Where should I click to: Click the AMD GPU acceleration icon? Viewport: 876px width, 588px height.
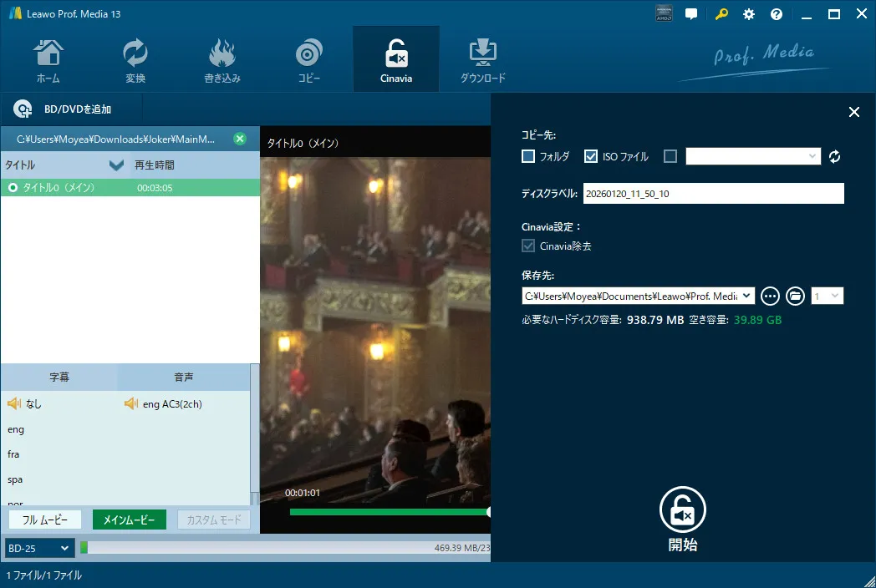click(x=664, y=14)
